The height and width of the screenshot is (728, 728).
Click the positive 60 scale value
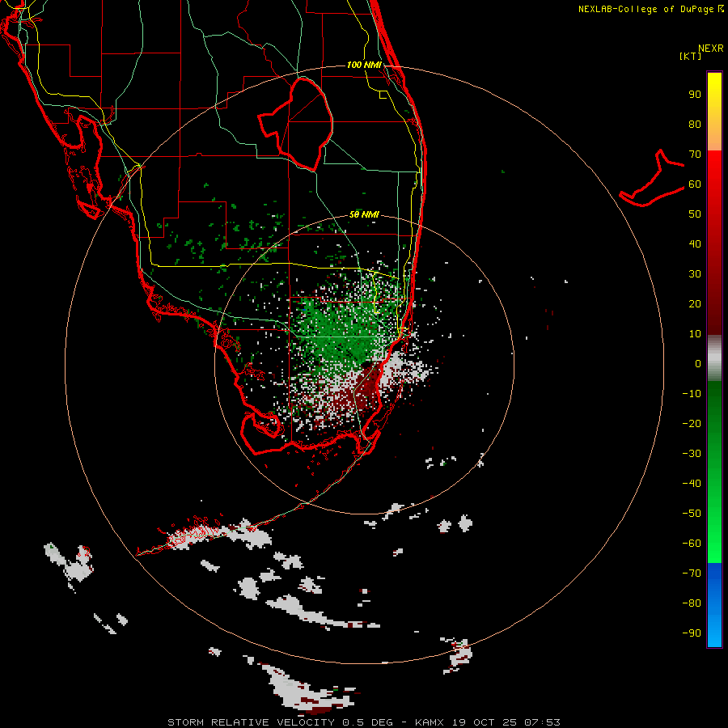point(695,184)
